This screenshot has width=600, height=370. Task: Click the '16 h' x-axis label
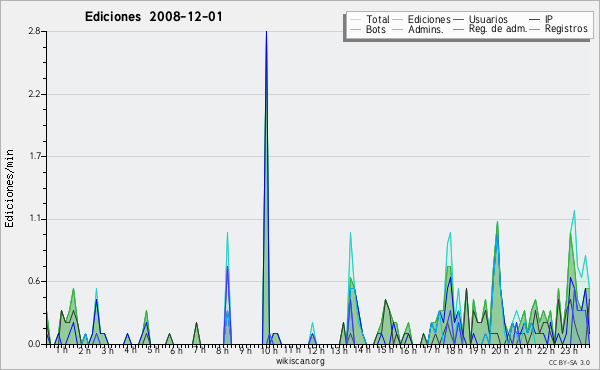pos(408,351)
